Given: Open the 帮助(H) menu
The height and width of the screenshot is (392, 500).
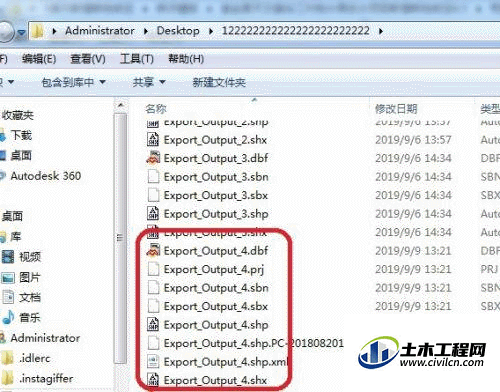Looking at the screenshot, I should (186, 59).
